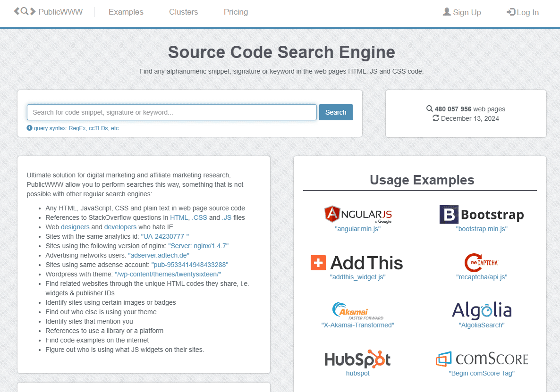This screenshot has width=560, height=392.
Task: Click the query syntax info icon
Action: pos(29,128)
